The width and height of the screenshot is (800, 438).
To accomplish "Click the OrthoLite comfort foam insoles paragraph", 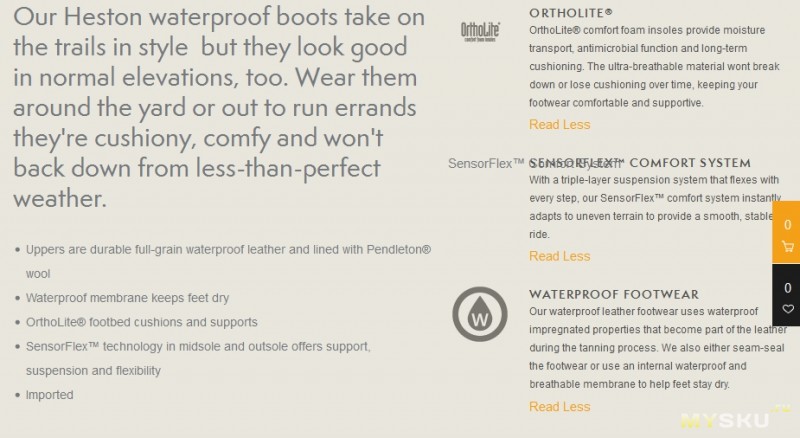I will (654, 66).
